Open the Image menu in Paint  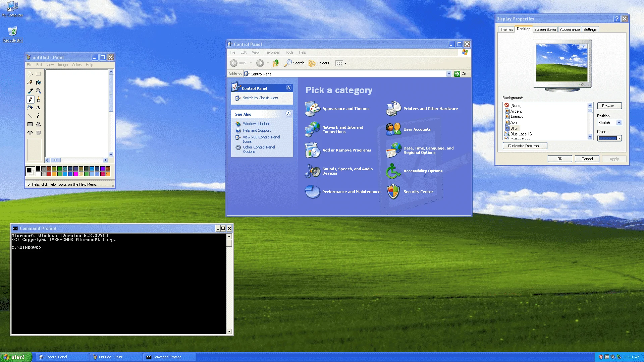click(x=63, y=65)
